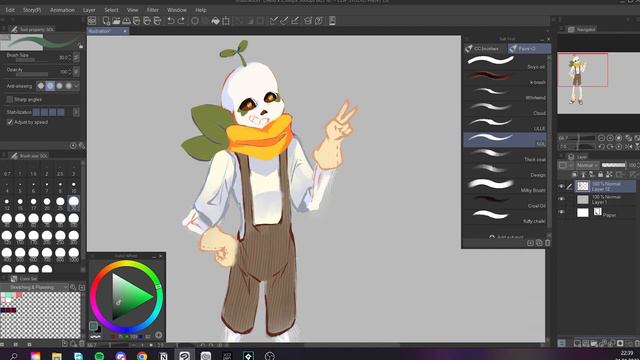The image size is (640, 360).
Task: Open the View menu
Action: click(132, 10)
